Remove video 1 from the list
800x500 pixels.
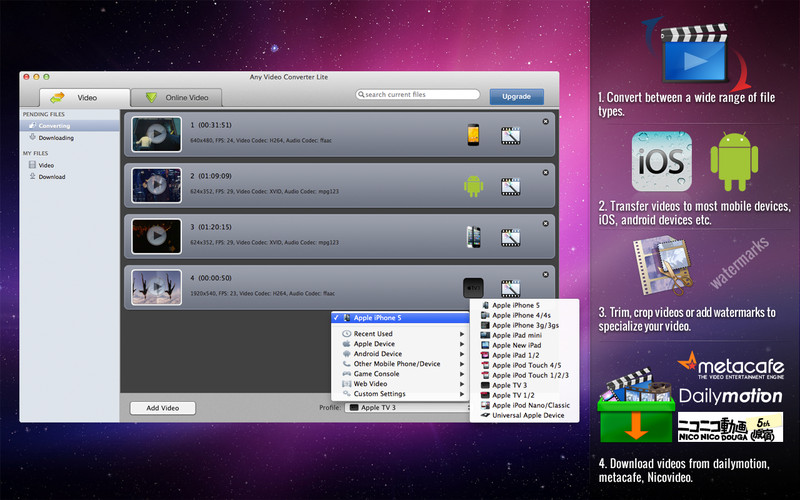coord(545,121)
